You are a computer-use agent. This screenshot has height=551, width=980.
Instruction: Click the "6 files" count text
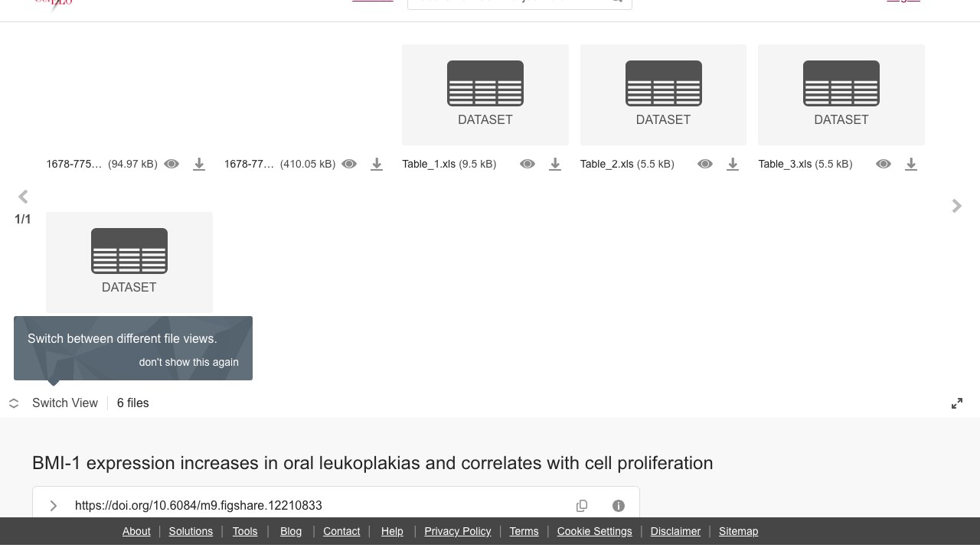[133, 403]
